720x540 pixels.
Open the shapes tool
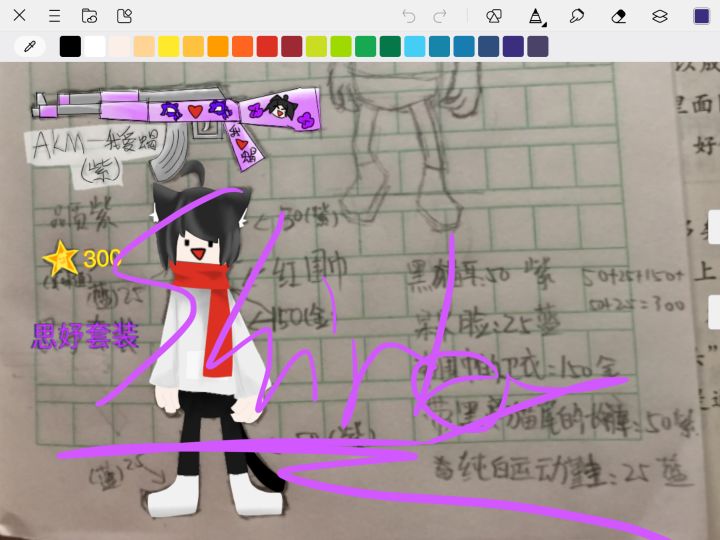click(494, 17)
